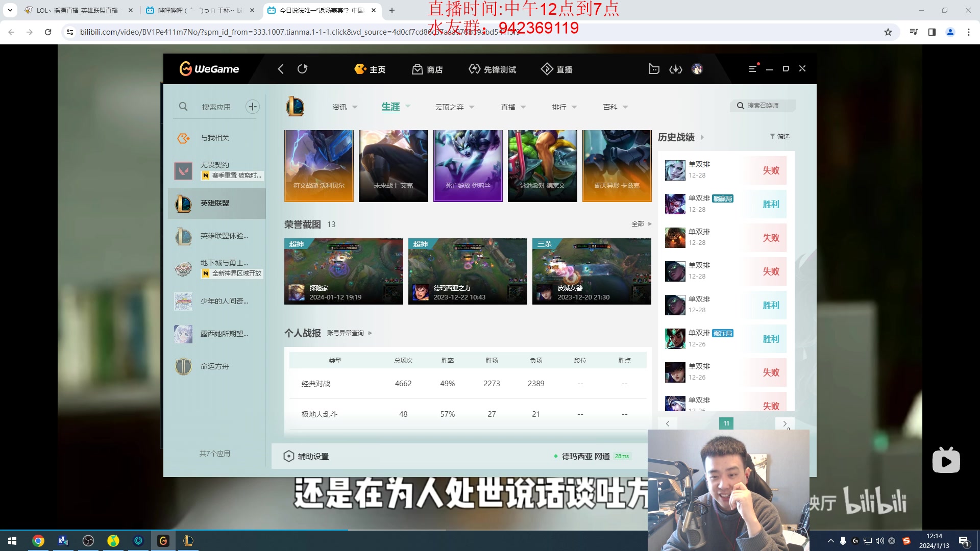Go to previous match history page

668,423
